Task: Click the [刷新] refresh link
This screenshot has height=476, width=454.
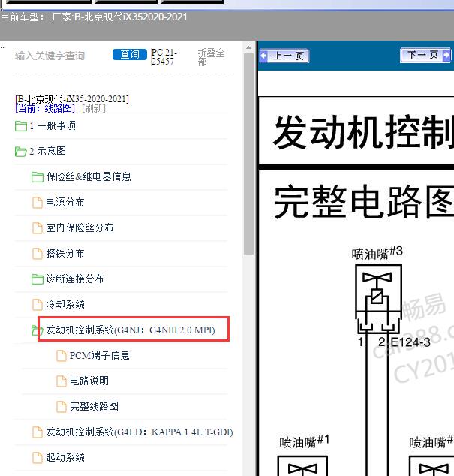Action: (94, 108)
